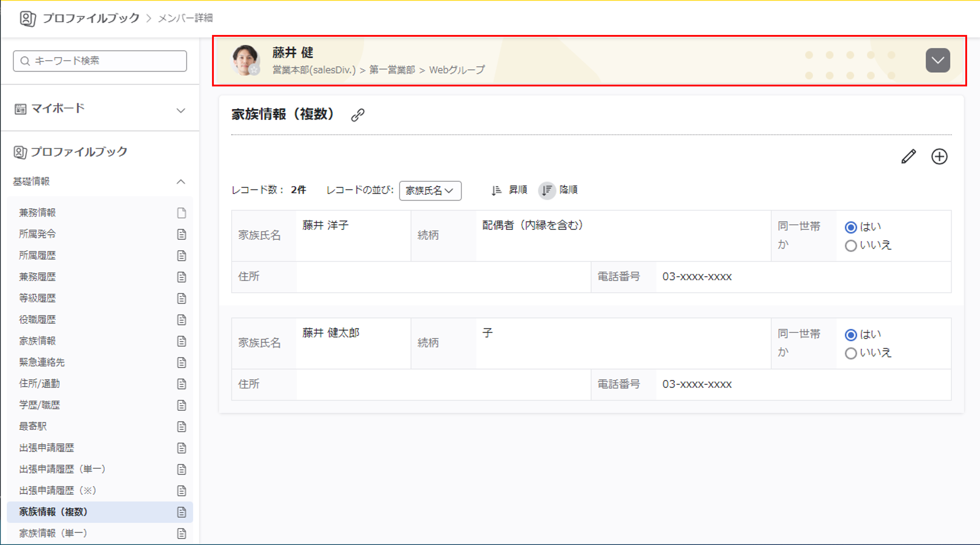Click the プロファイルブック icon in header breadcrumb
Image resolution: width=980 pixels, height=545 pixels.
point(27,18)
